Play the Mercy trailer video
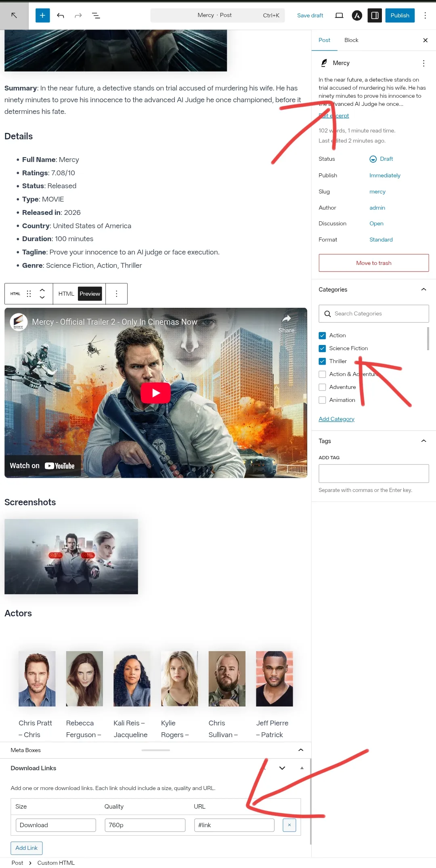 (155, 393)
